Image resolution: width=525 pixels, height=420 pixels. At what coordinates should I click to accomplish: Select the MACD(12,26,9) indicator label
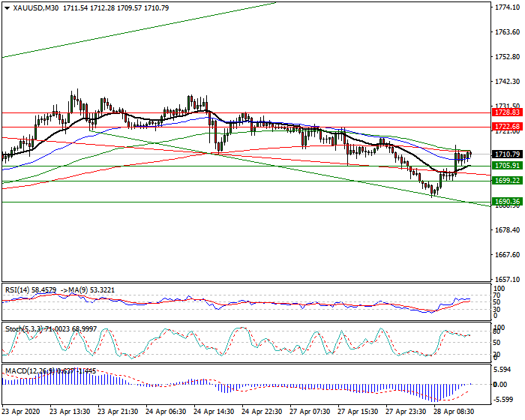pos(30,371)
